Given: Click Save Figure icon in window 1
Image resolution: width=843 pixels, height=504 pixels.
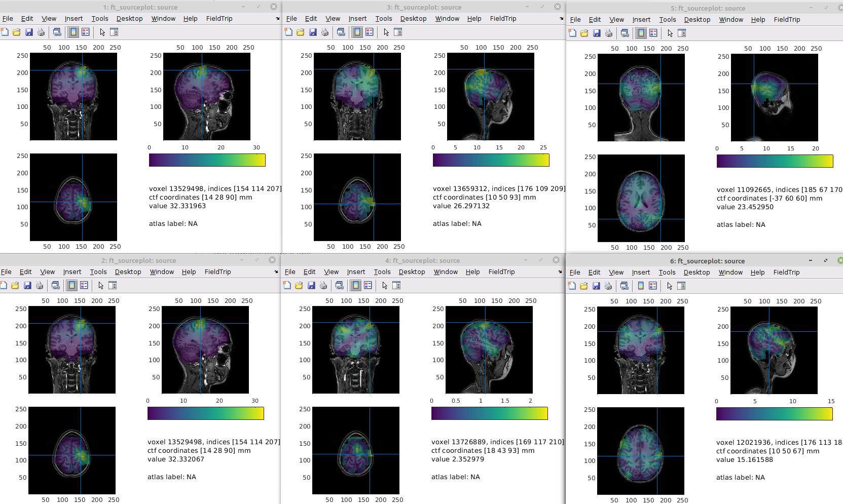Looking at the screenshot, I should 29,32.
